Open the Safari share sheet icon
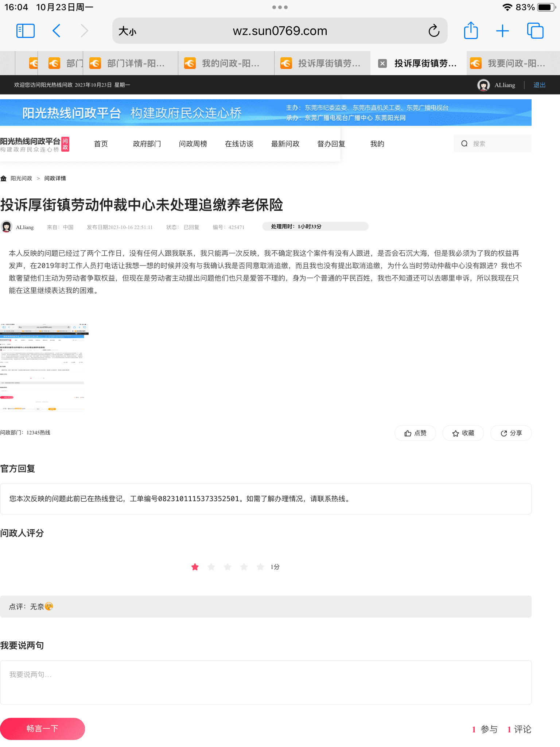Viewport: 560px width, 747px height. [471, 31]
